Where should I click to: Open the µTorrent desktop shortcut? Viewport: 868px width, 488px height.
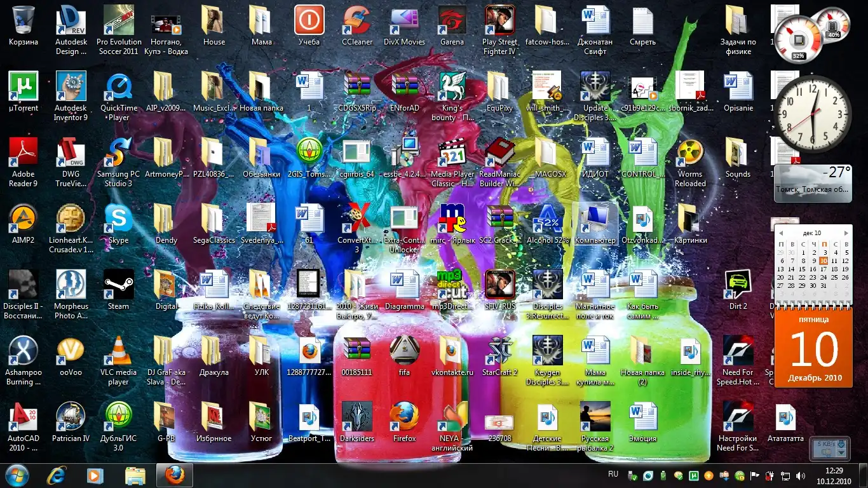tap(24, 87)
